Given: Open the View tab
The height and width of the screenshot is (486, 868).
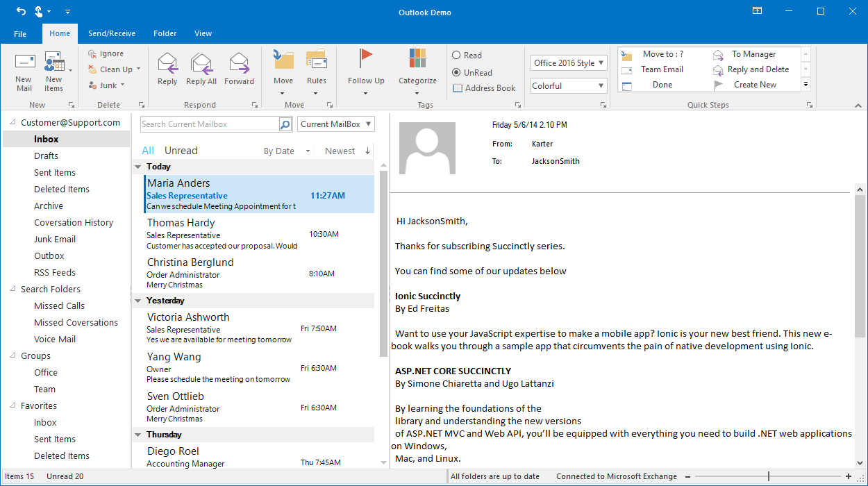Looking at the screenshot, I should [x=203, y=33].
